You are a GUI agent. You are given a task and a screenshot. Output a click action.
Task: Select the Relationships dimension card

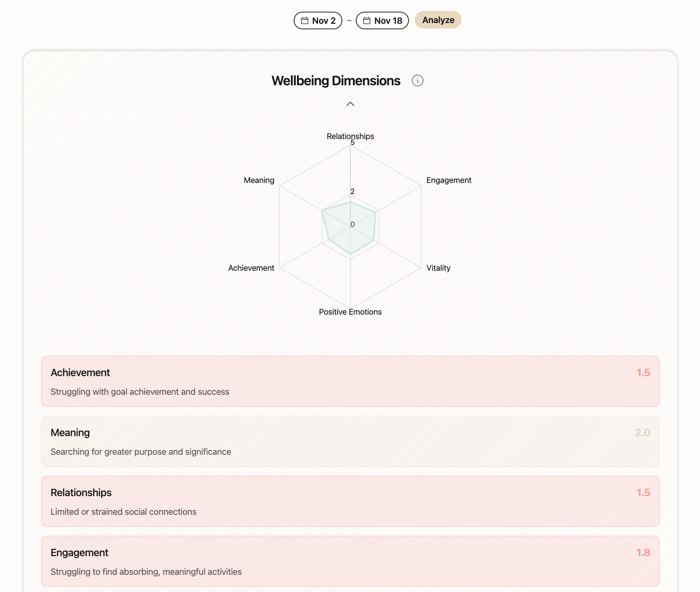pos(350,501)
